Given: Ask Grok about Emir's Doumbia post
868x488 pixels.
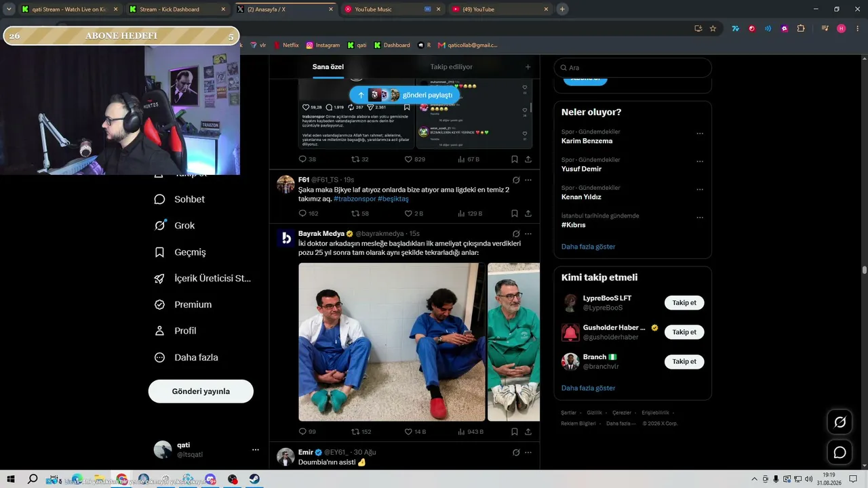Looking at the screenshot, I should (516, 452).
